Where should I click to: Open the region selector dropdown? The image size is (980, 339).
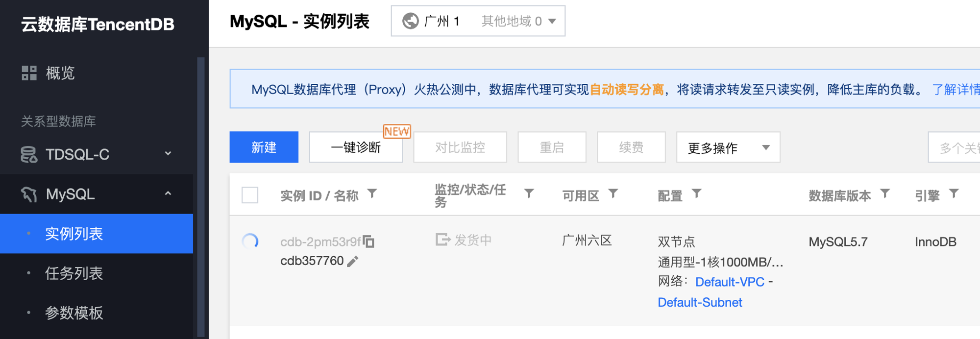(478, 21)
